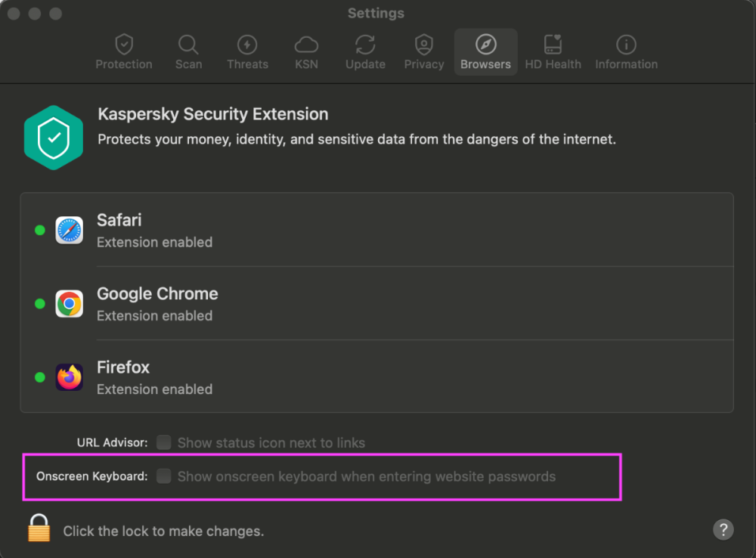
Task: Toggle the Onscreen Keyboard checkbox
Action: pos(164,476)
